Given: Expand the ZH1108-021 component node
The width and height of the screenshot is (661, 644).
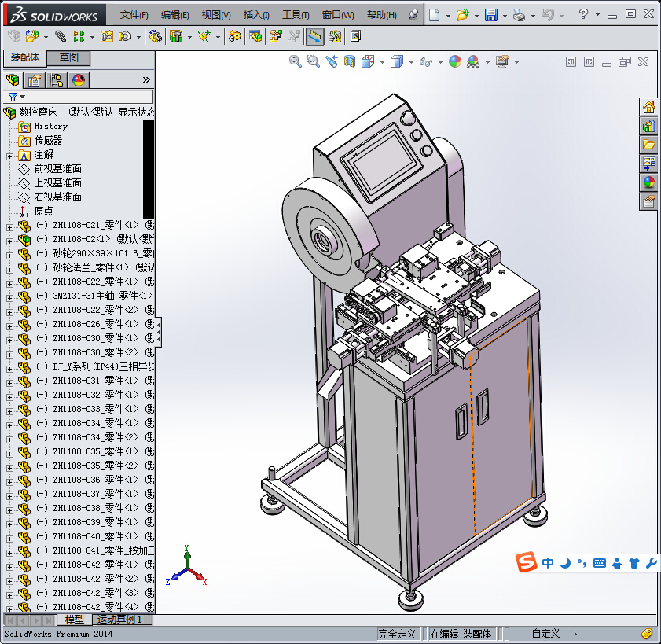Looking at the screenshot, I should pos(9,227).
